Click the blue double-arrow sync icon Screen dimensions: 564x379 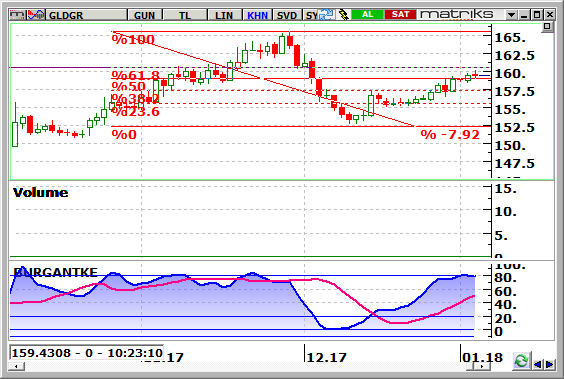coord(327,15)
